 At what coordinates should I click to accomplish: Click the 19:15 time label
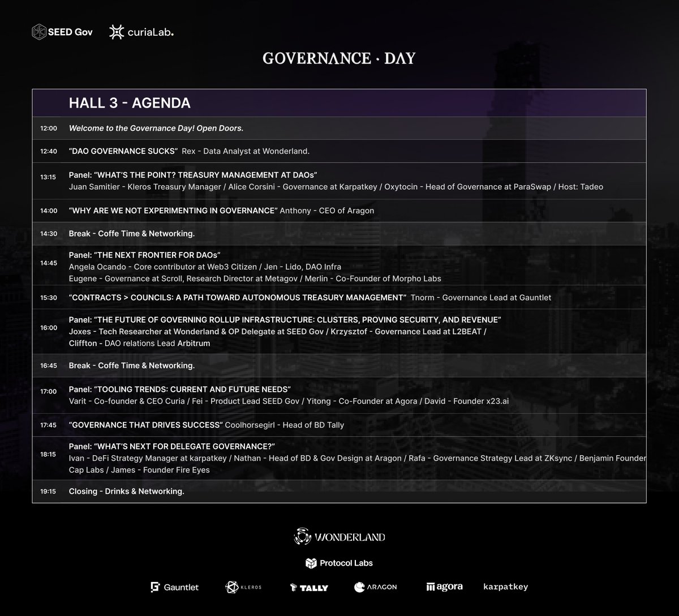pos(49,491)
